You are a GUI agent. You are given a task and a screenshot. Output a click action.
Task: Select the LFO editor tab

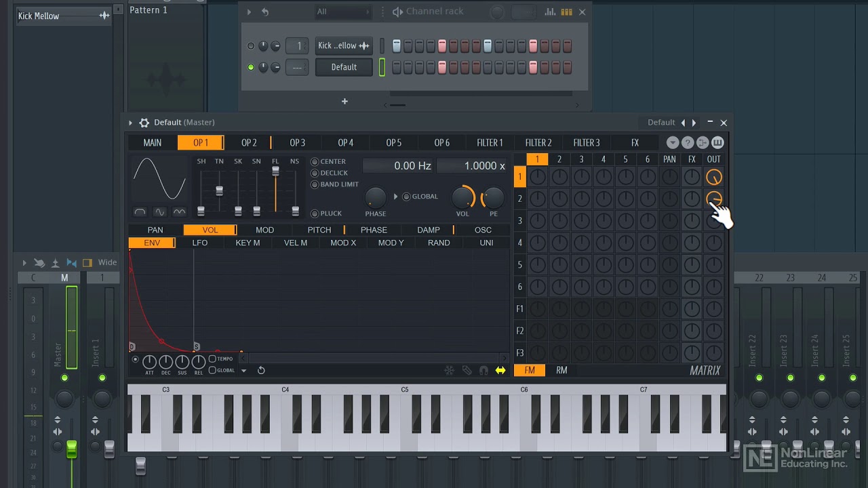click(200, 243)
